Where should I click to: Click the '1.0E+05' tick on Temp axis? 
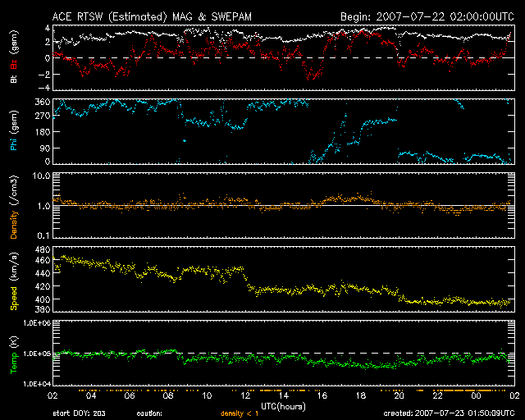[x=37, y=354]
